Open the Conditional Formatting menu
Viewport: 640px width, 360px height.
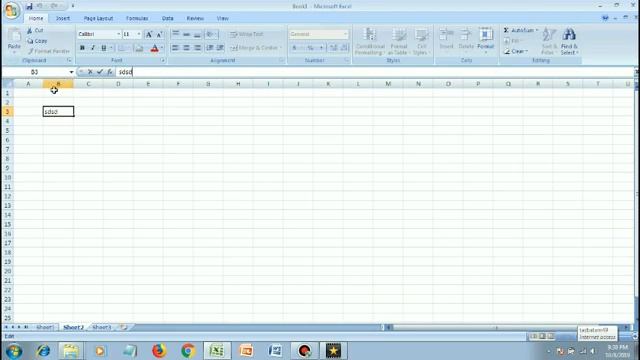(x=370, y=41)
